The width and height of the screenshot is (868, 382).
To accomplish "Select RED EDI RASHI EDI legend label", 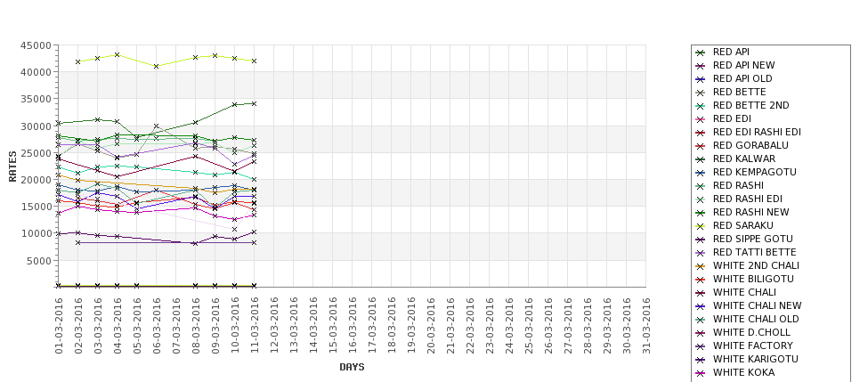I will [x=757, y=132].
